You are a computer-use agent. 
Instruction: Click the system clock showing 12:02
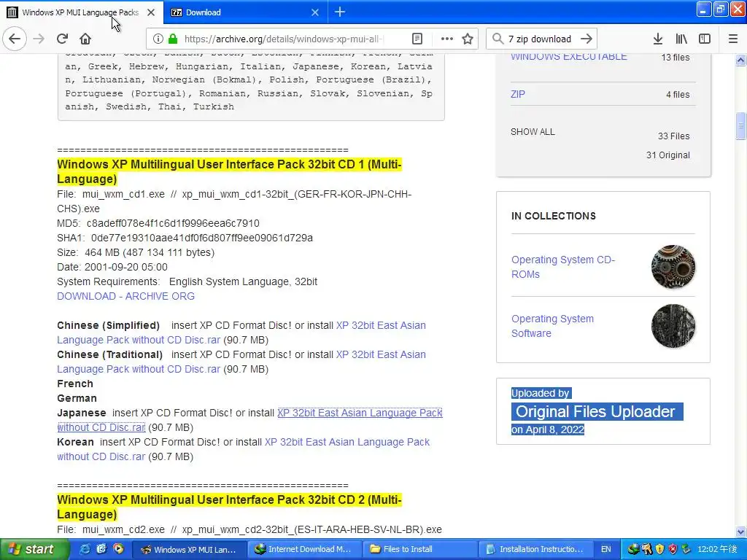[717, 549]
